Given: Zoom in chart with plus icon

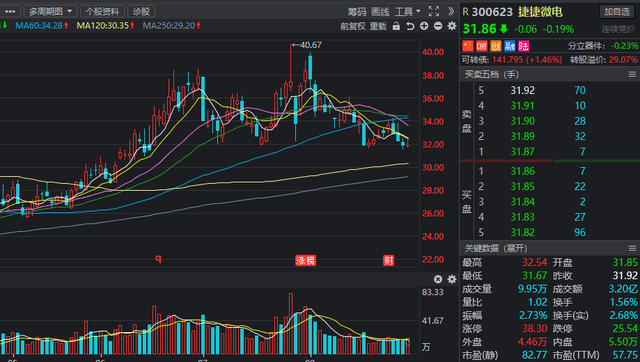Looking at the screenshot, I should (x=424, y=26).
